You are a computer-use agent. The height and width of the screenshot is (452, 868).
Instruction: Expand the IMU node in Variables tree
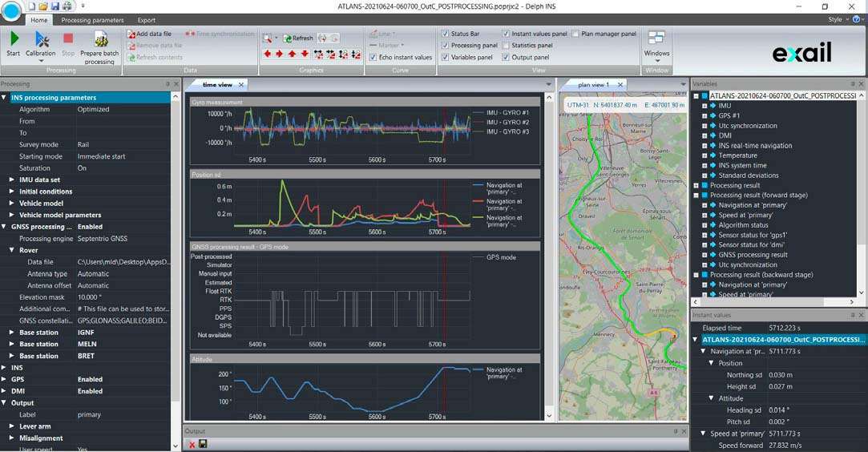(x=704, y=106)
